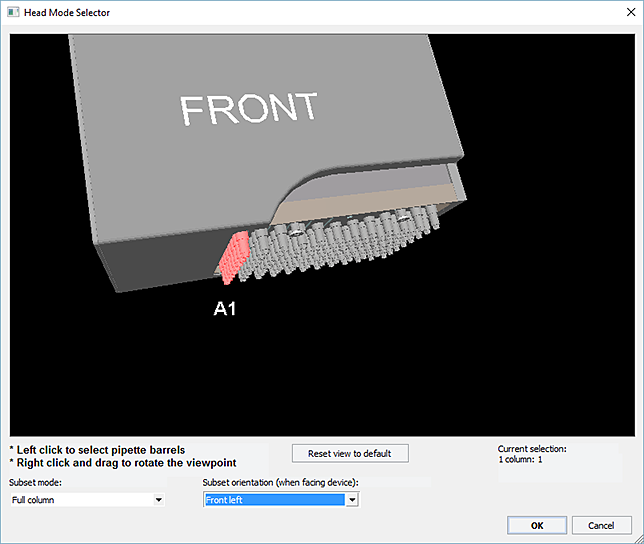Image resolution: width=644 pixels, height=544 pixels.
Task: Click the Head Mode Selector window icon
Action: (x=12, y=12)
